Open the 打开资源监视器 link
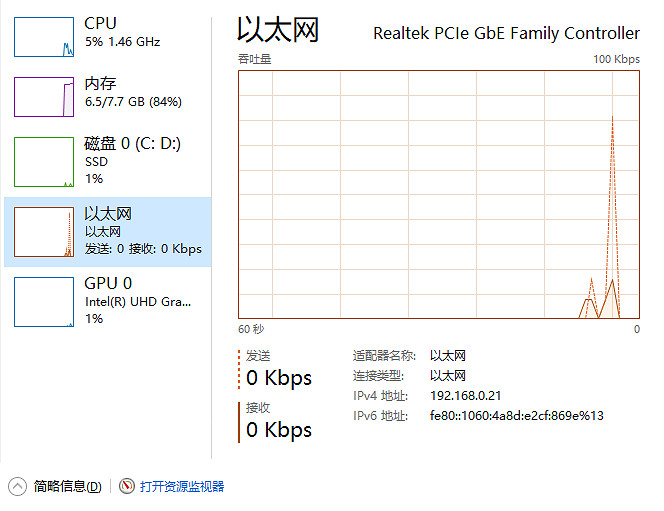Viewport: 664px width, 511px height. click(182, 487)
